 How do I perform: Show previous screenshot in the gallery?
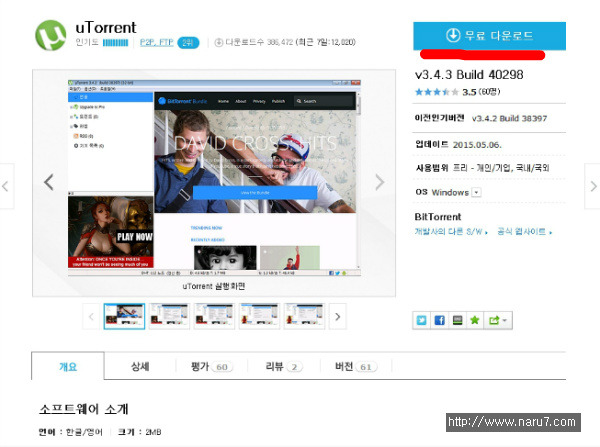(49, 182)
